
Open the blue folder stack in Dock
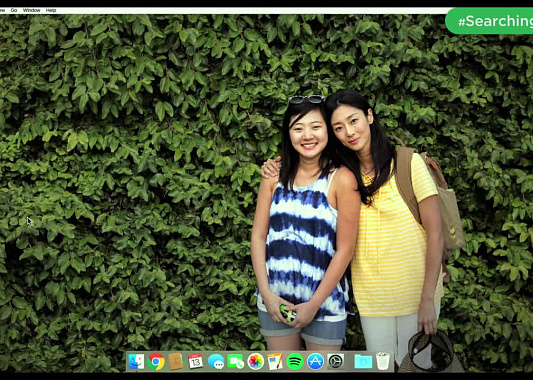363,362
